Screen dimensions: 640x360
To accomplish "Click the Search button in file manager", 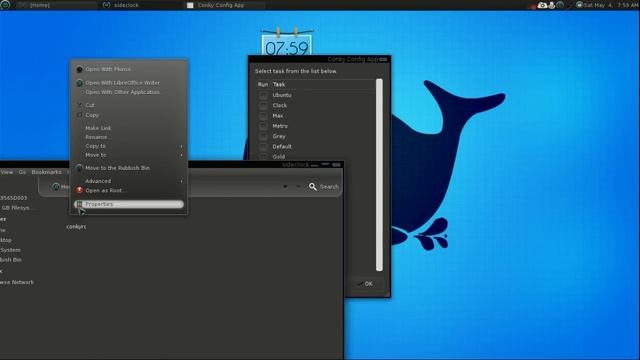I will (324, 187).
